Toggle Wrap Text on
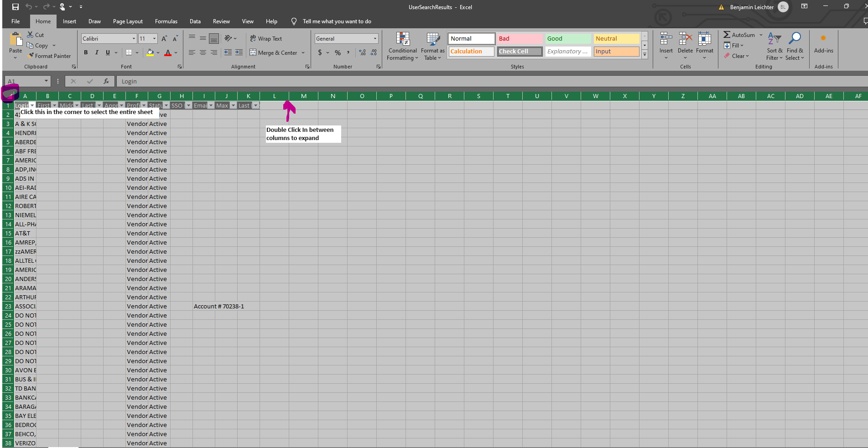 click(266, 39)
